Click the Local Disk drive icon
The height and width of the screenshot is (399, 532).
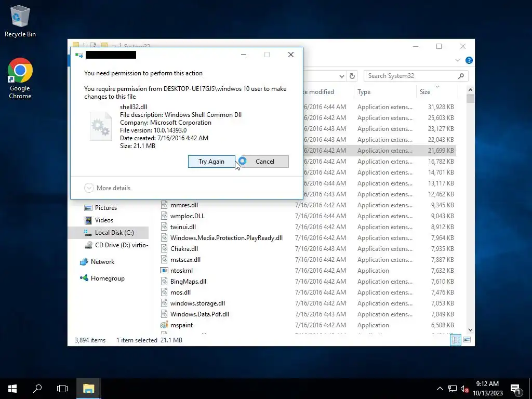[x=88, y=233]
